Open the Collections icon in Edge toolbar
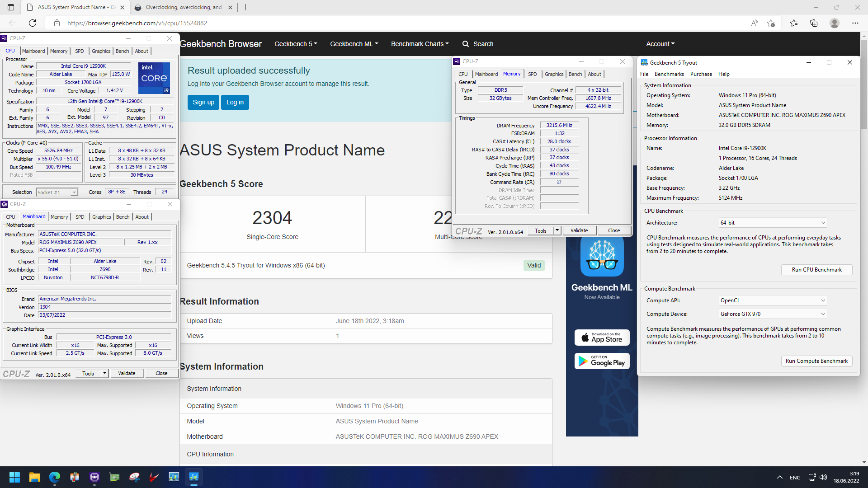 814,23
